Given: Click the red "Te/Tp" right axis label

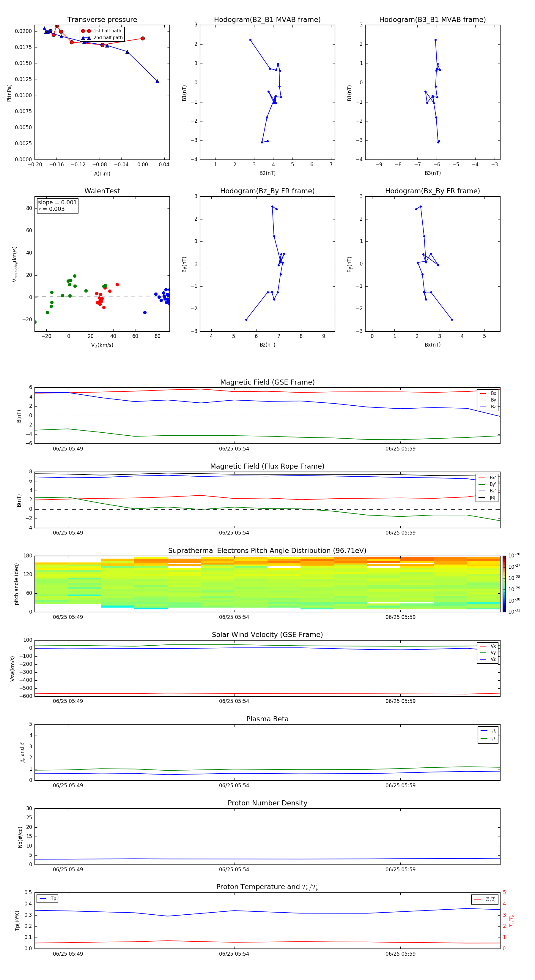Looking at the screenshot, I should pyautogui.click(x=512, y=921).
